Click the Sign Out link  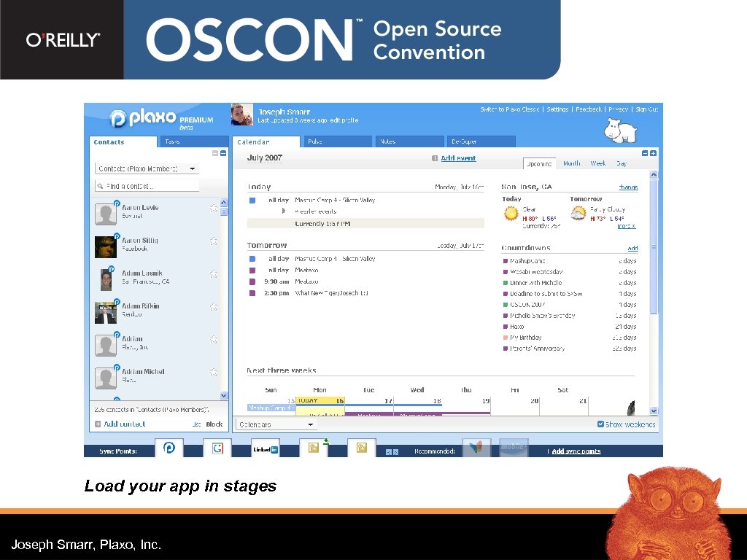tap(646, 109)
